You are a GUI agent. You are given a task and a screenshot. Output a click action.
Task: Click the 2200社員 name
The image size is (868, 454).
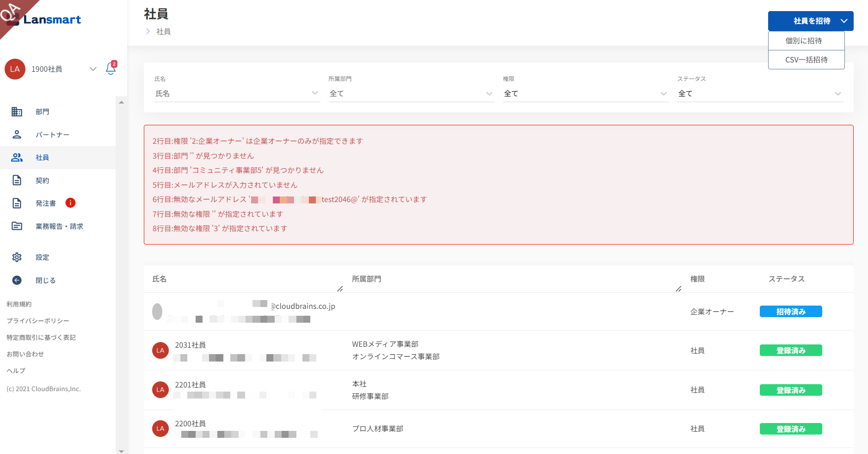[x=190, y=423]
